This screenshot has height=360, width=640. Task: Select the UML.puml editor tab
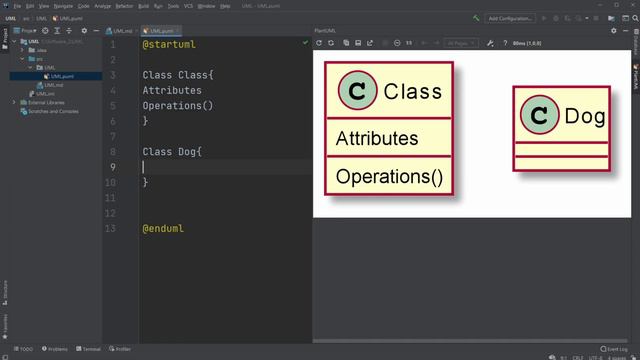(x=161, y=31)
